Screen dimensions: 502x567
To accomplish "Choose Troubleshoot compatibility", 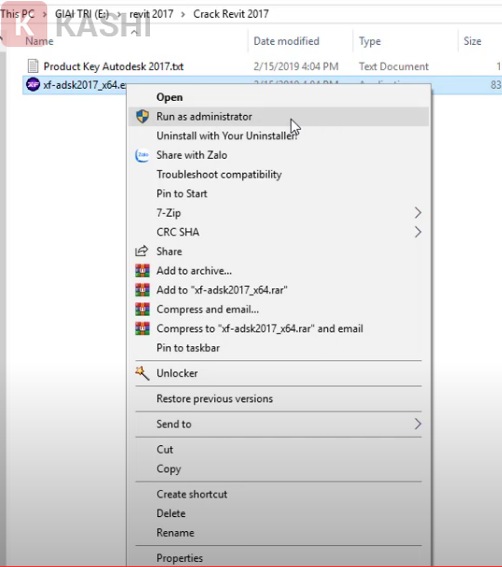I will (219, 174).
